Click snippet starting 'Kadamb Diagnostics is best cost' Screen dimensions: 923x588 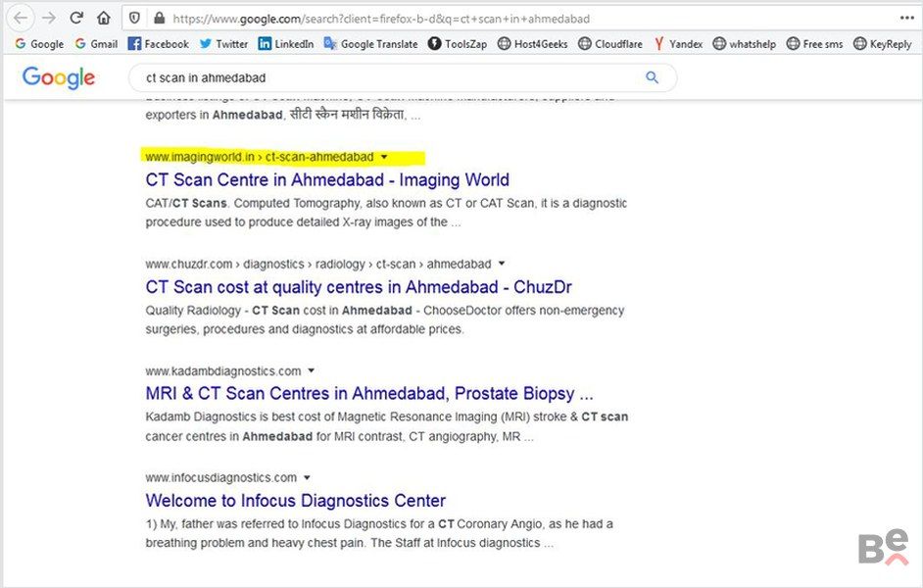click(387, 426)
